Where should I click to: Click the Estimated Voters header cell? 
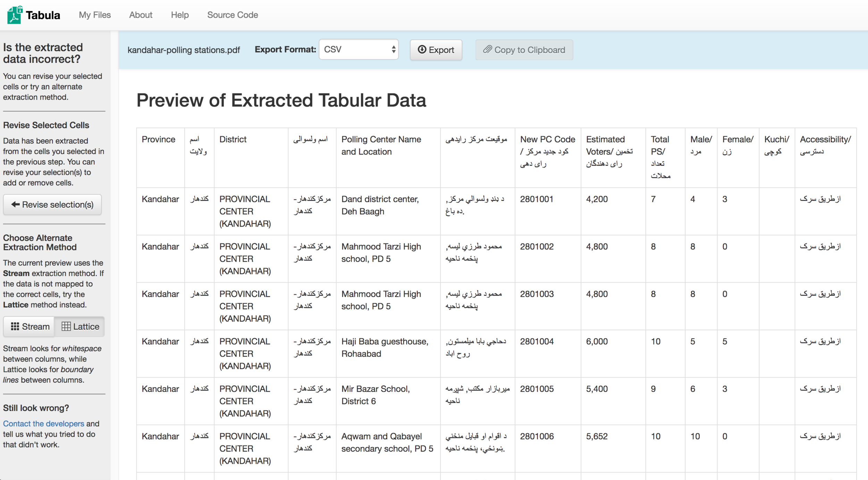point(613,158)
